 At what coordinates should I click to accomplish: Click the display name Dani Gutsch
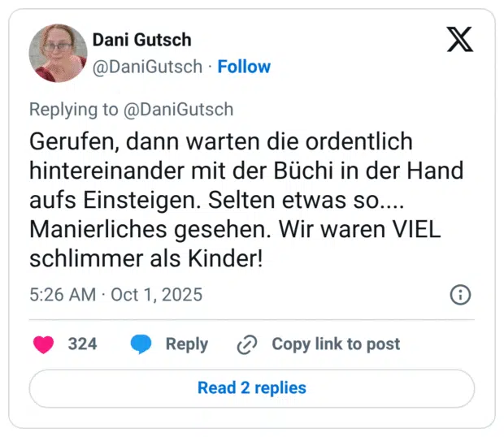(x=142, y=40)
